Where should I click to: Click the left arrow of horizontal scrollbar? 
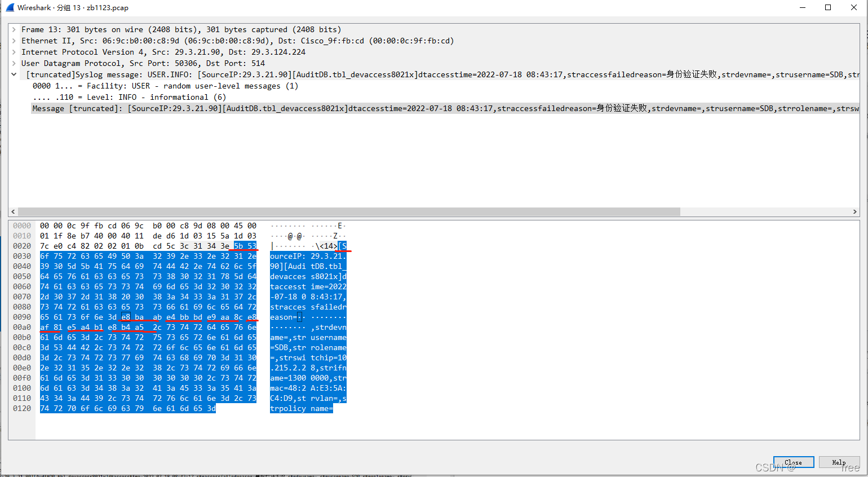click(13, 212)
